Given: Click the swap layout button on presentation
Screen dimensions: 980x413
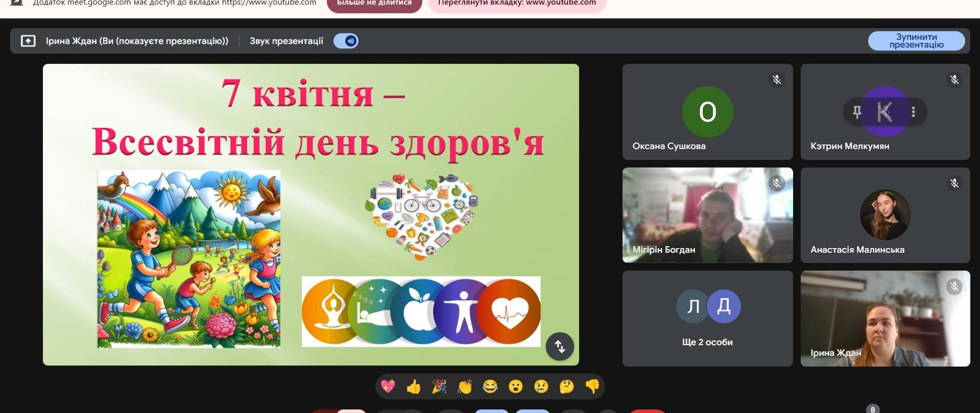Looking at the screenshot, I should pyautogui.click(x=560, y=347).
